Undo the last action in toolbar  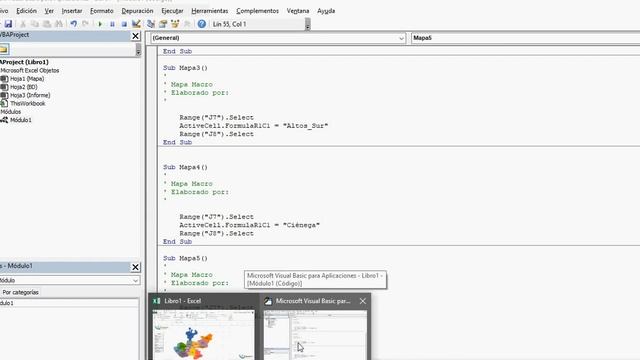[73, 24]
